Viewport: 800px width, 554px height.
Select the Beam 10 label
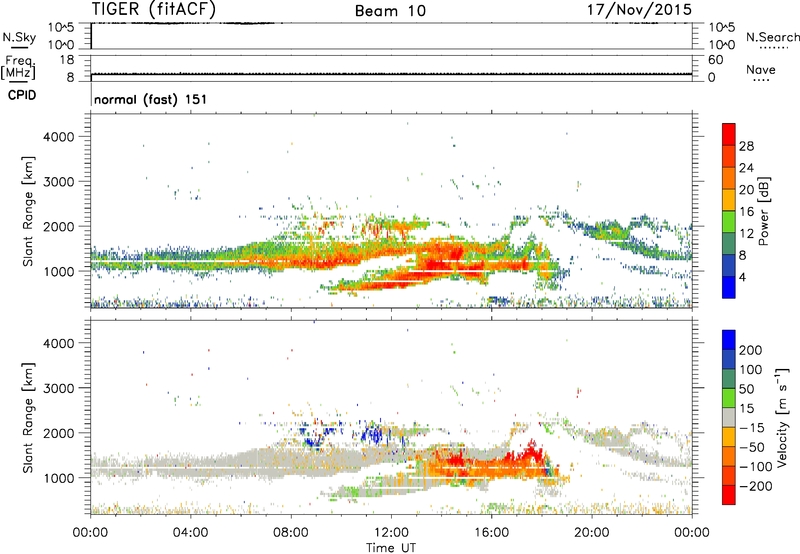click(x=390, y=11)
